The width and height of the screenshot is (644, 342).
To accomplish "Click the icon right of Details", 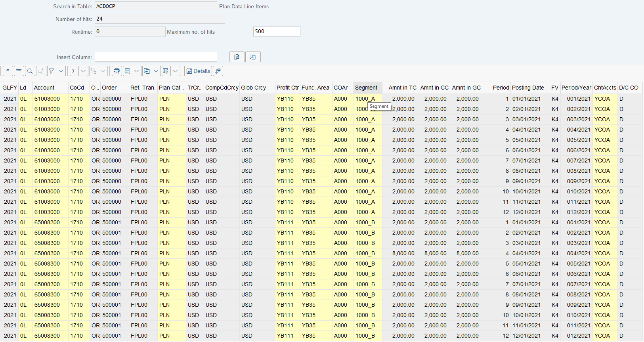I will 218,71.
